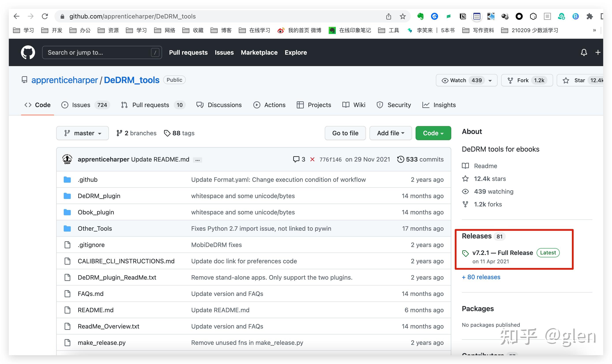The width and height of the screenshot is (612, 364).
Task: Toggle Watch on this repository
Action: click(x=458, y=80)
